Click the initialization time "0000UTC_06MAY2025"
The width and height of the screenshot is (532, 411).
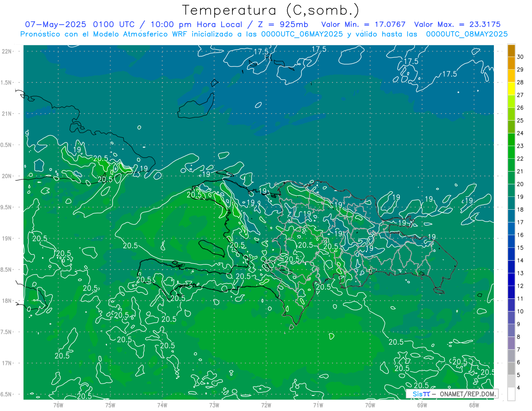pyautogui.click(x=302, y=34)
